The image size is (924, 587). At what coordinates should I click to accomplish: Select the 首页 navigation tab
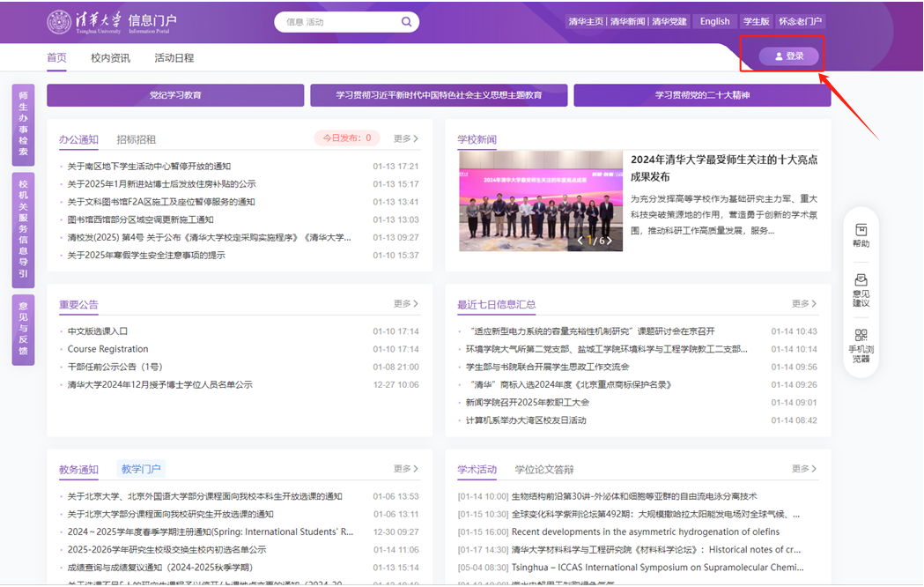pos(56,58)
